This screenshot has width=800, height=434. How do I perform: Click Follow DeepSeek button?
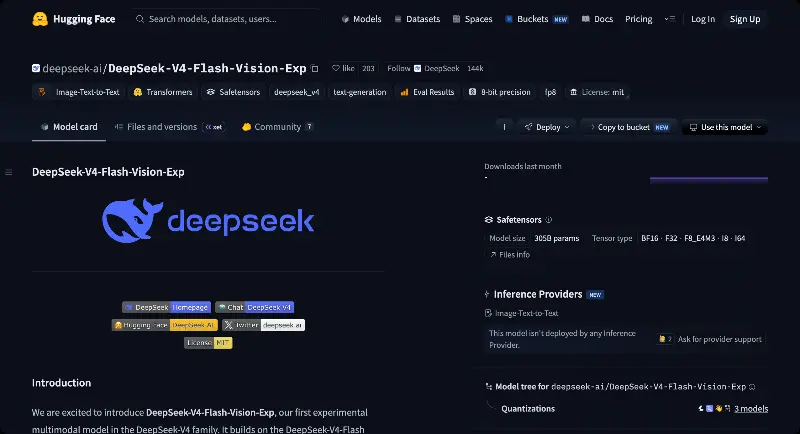click(x=423, y=68)
